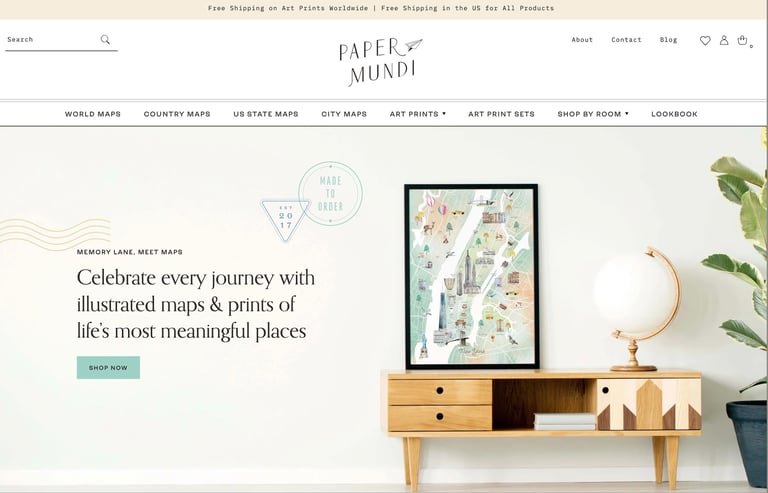Select the City Maps menu item

click(344, 114)
